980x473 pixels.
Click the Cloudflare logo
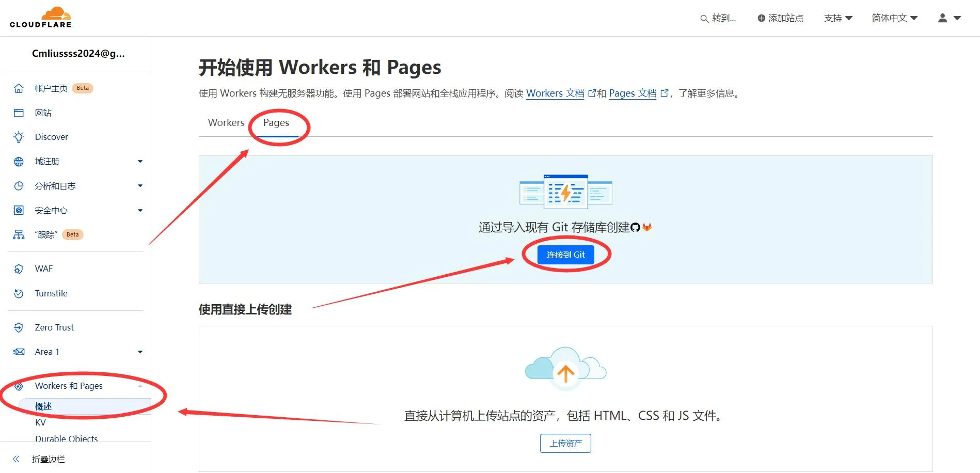pyautogui.click(x=41, y=17)
